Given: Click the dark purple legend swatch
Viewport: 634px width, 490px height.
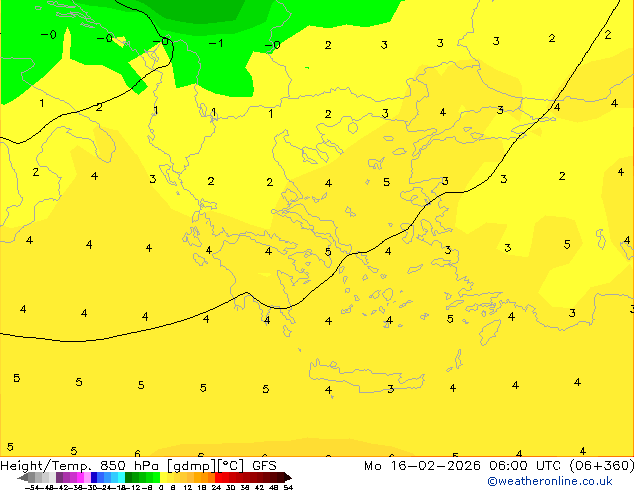Looking at the screenshot, I should pyautogui.click(x=59, y=477).
